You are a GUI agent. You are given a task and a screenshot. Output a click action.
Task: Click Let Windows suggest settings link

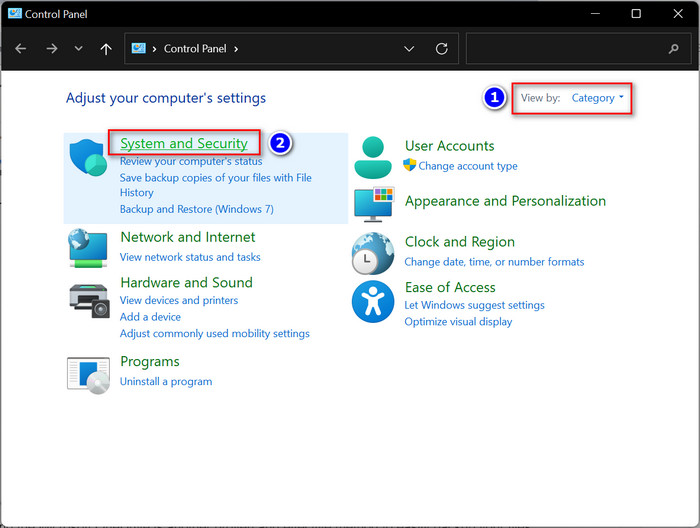pos(475,305)
